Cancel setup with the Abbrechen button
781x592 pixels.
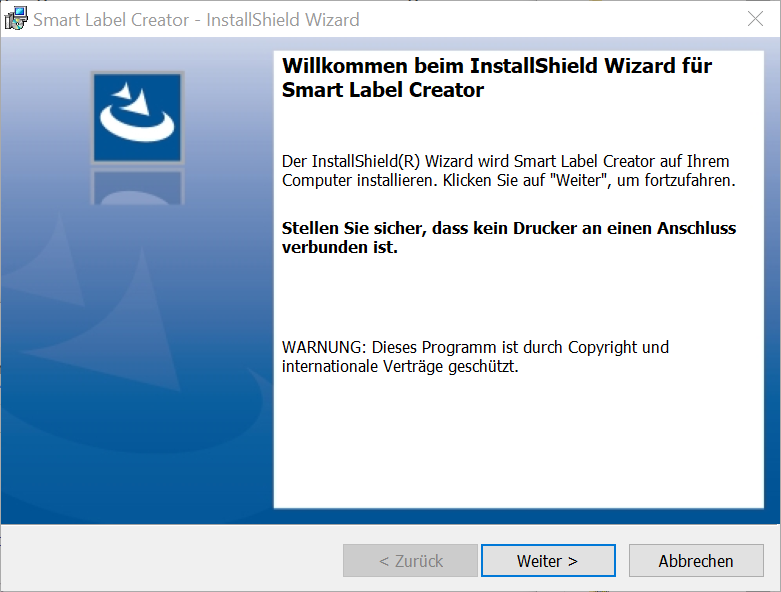[x=696, y=561]
